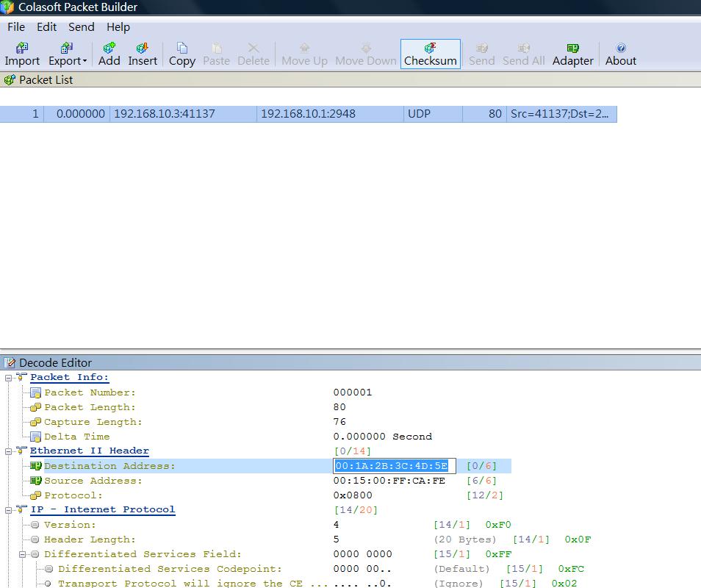Screen dimensions: 701x588
Task: Insert a packet using the Insert icon
Action: 142,48
